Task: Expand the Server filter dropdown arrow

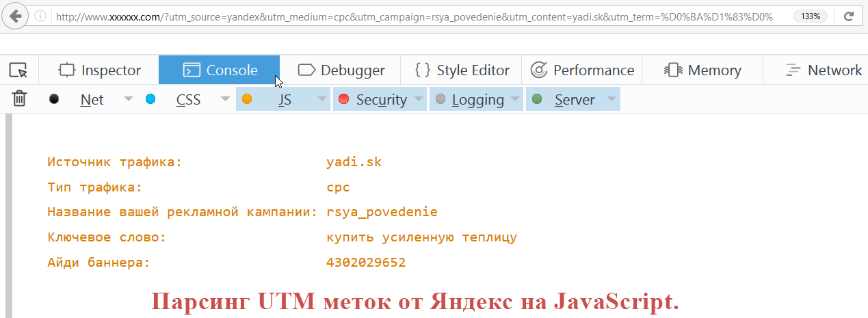Action: click(x=612, y=99)
